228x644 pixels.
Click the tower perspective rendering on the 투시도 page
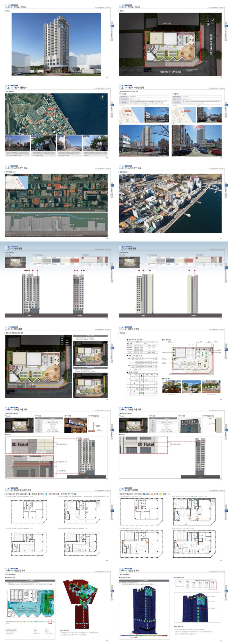pyautogui.click(x=56, y=44)
